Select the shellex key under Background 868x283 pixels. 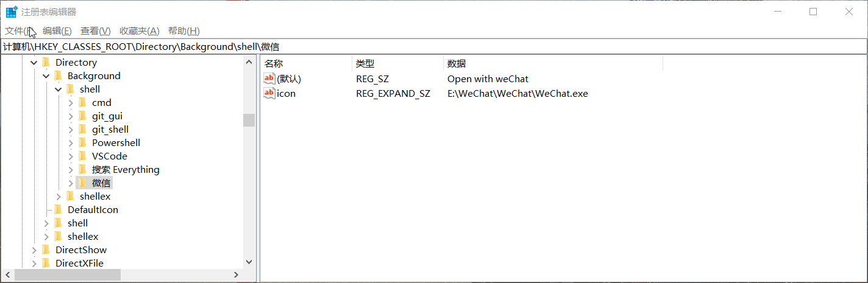click(95, 196)
